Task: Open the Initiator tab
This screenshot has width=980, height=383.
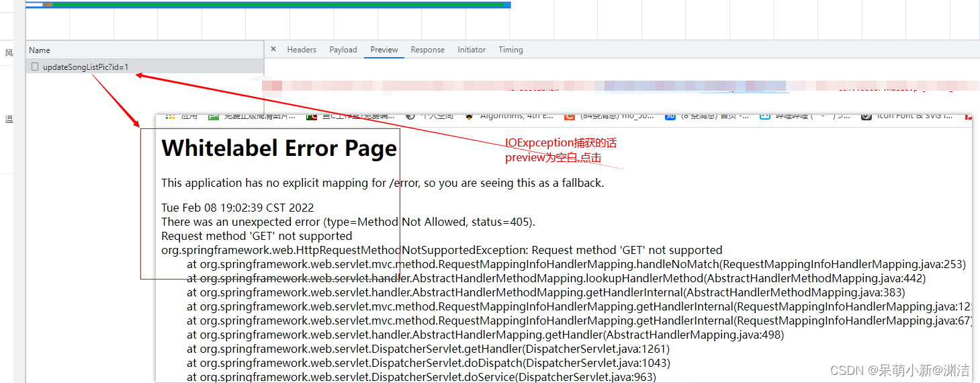Action: (472, 50)
